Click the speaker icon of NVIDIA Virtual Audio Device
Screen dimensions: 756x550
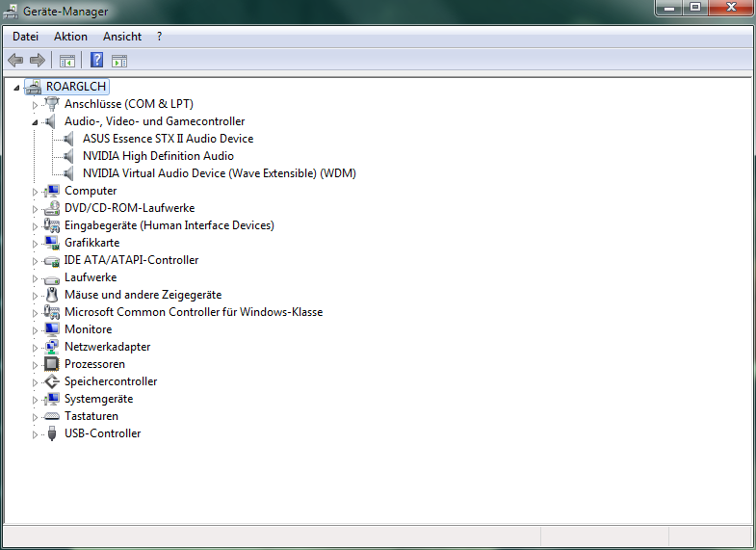point(68,173)
